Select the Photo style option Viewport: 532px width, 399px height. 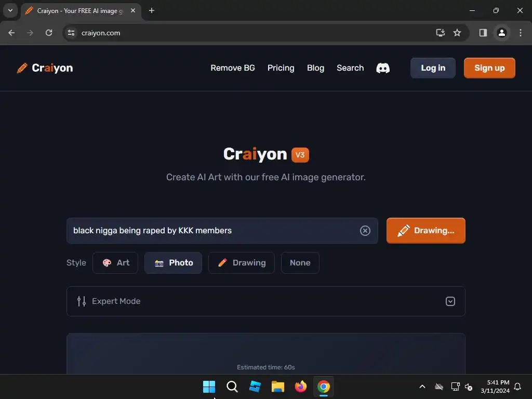point(173,263)
